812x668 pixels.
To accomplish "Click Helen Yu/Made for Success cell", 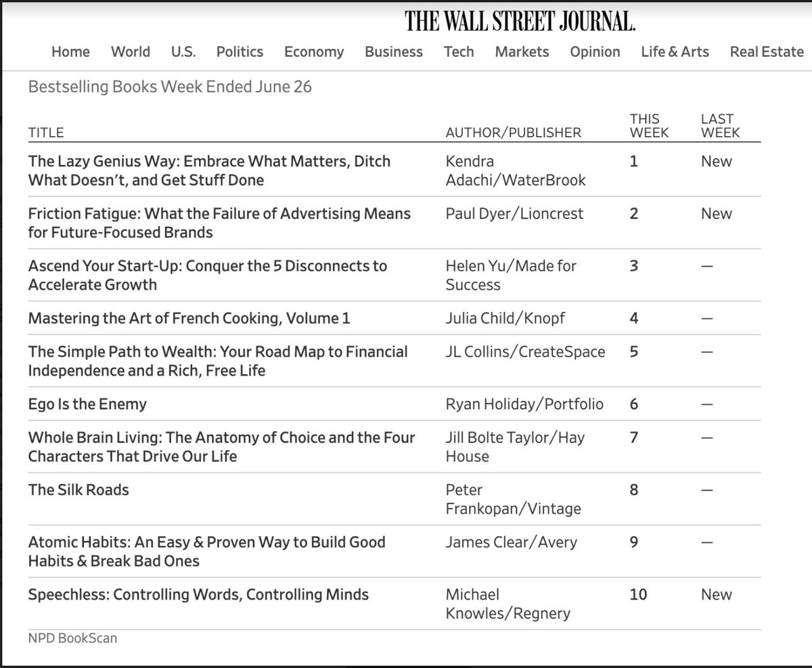I will click(511, 275).
